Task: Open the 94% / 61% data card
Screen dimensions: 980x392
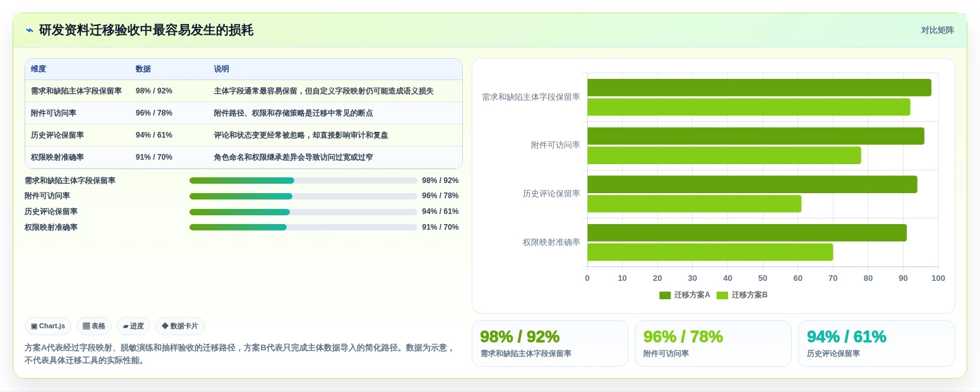Action: point(876,343)
